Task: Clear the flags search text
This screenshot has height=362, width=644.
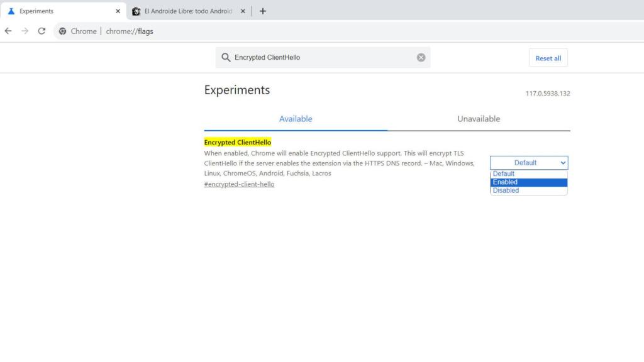Action: point(421,57)
